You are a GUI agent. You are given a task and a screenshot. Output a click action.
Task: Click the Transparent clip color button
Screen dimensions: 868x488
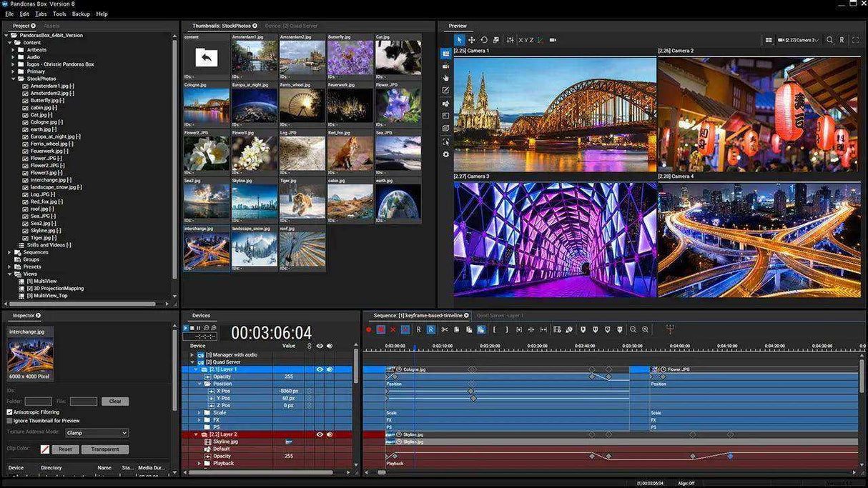coord(104,449)
